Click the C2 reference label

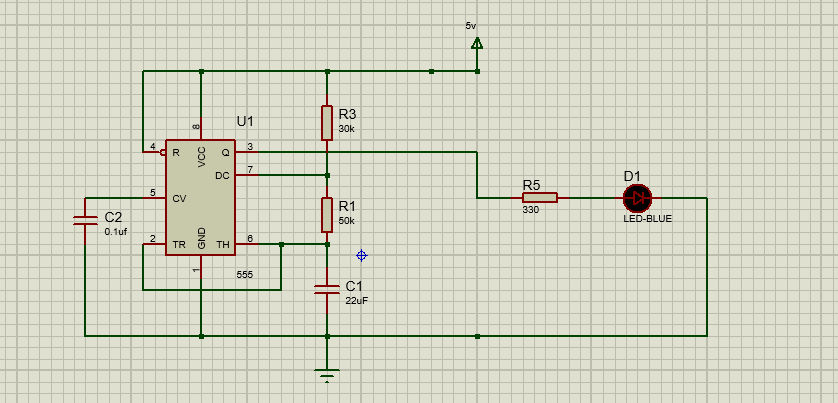pyautogui.click(x=113, y=217)
